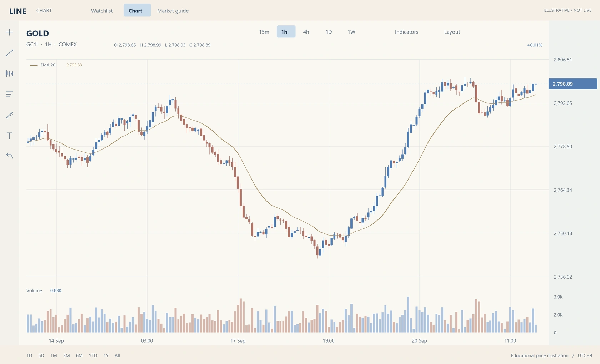Select the horizontal lines text-align tool
Image resolution: width=600 pixels, height=364 pixels.
click(9, 94)
